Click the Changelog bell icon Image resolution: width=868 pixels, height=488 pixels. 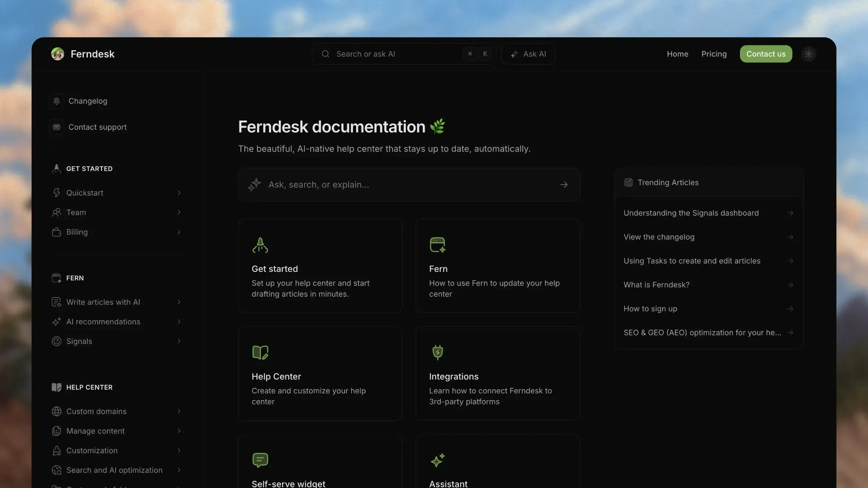pos(56,101)
